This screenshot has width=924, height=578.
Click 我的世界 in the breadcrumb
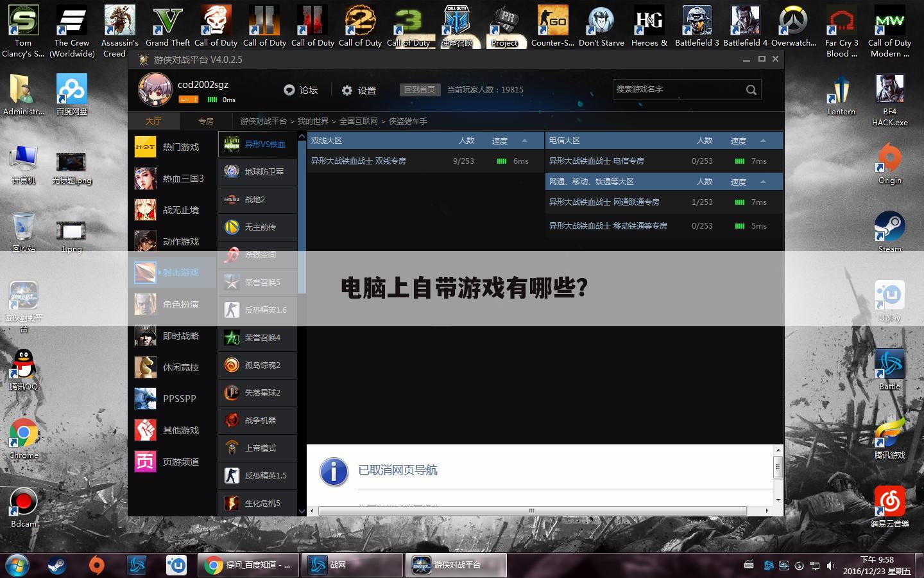coord(312,121)
